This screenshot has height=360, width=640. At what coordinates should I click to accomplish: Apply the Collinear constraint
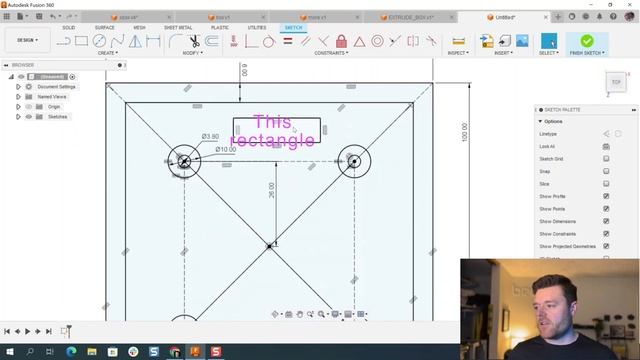point(395,41)
